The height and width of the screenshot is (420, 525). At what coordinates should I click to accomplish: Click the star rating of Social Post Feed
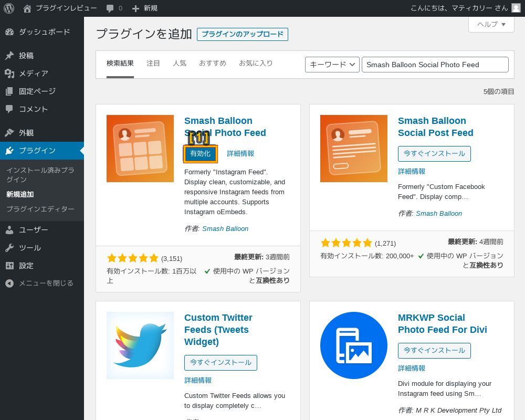(346, 243)
